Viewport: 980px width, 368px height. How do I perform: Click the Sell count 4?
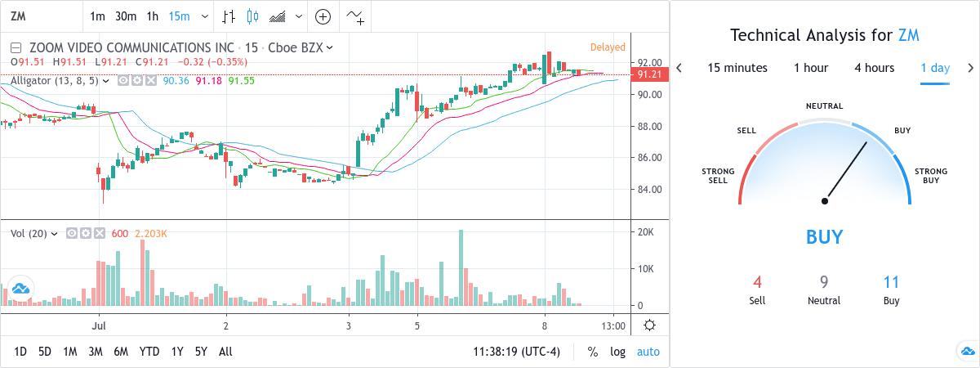click(x=757, y=282)
